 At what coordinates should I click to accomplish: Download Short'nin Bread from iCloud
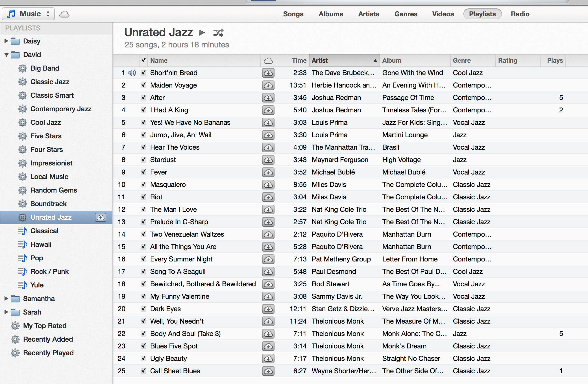pyautogui.click(x=268, y=73)
